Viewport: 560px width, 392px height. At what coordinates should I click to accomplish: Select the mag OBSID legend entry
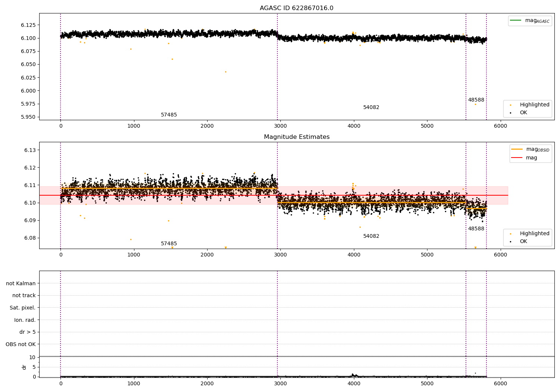point(530,149)
